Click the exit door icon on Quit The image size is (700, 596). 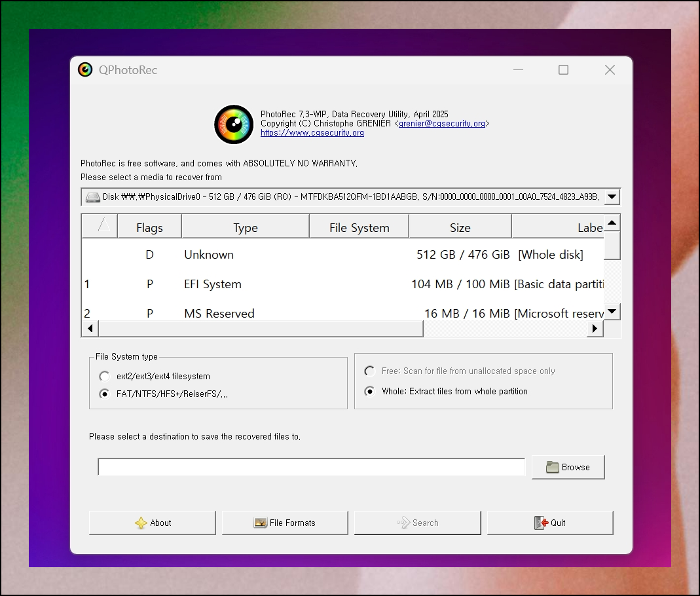[x=541, y=523]
